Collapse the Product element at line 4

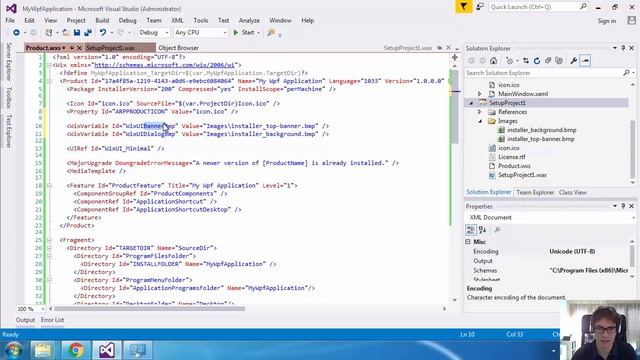pyautogui.click(x=49, y=81)
